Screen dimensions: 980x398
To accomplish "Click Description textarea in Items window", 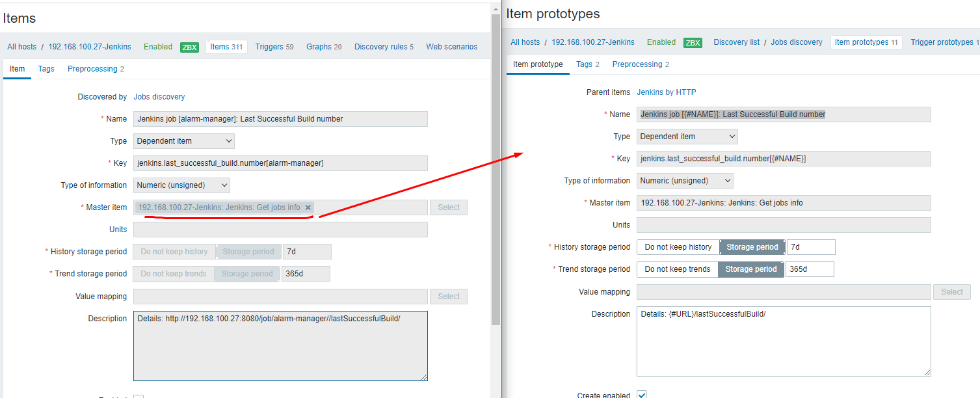I will (x=280, y=346).
